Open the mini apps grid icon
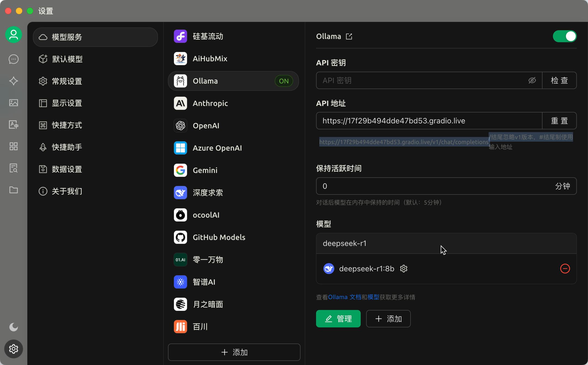The width and height of the screenshot is (588, 365). [14, 146]
